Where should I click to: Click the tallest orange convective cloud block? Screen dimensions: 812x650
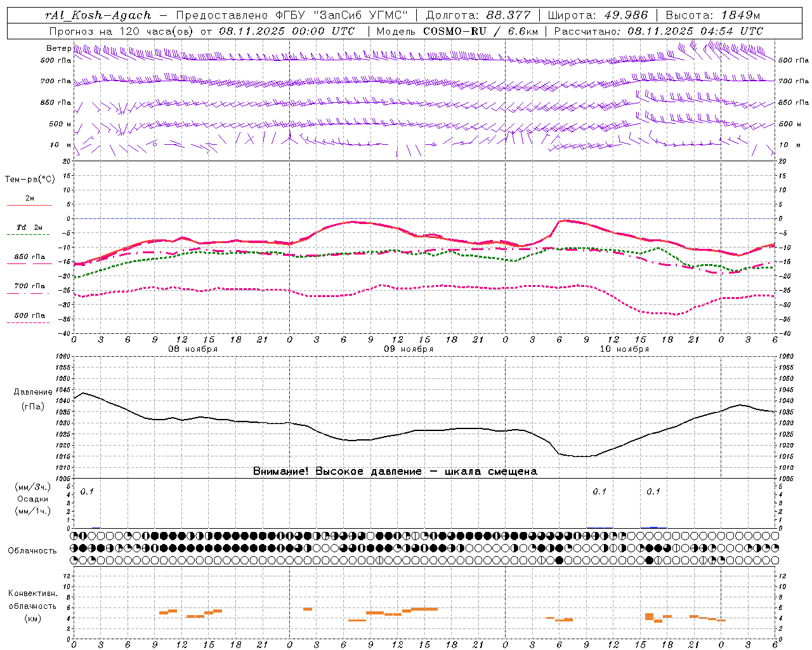click(x=649, y=616)
